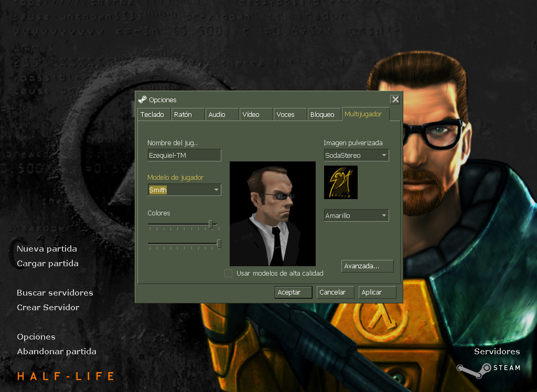Click the Ezequiel-TM player name field

click(x=184, y=155)
